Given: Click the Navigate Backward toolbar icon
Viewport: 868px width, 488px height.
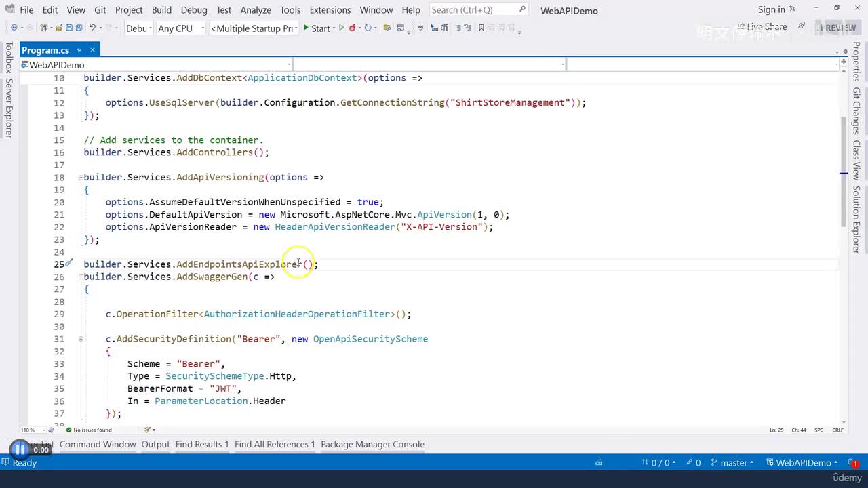Looking at the screenshot, I should click(14, 28).
